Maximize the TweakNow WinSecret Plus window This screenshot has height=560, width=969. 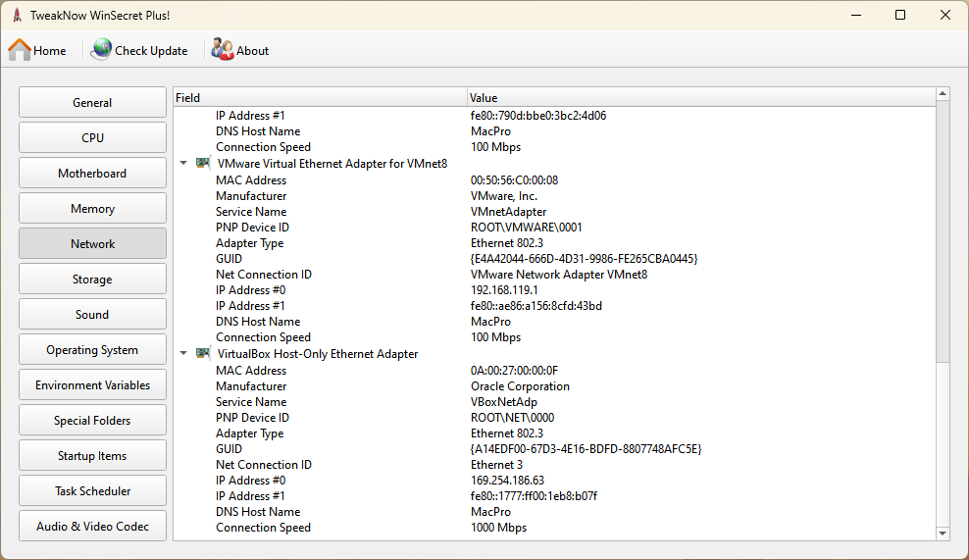click(x=900, y=15)
